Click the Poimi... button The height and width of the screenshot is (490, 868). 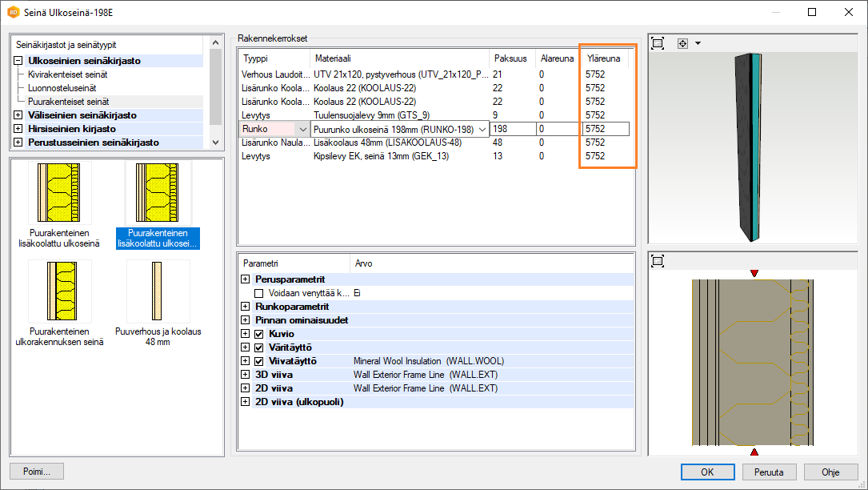coord(37,472)
